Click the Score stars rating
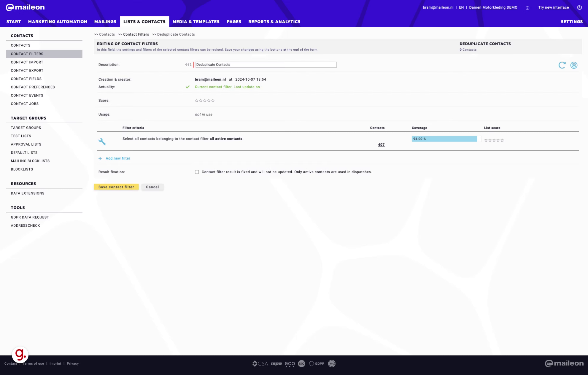588x375 pixels. [205, 101]
